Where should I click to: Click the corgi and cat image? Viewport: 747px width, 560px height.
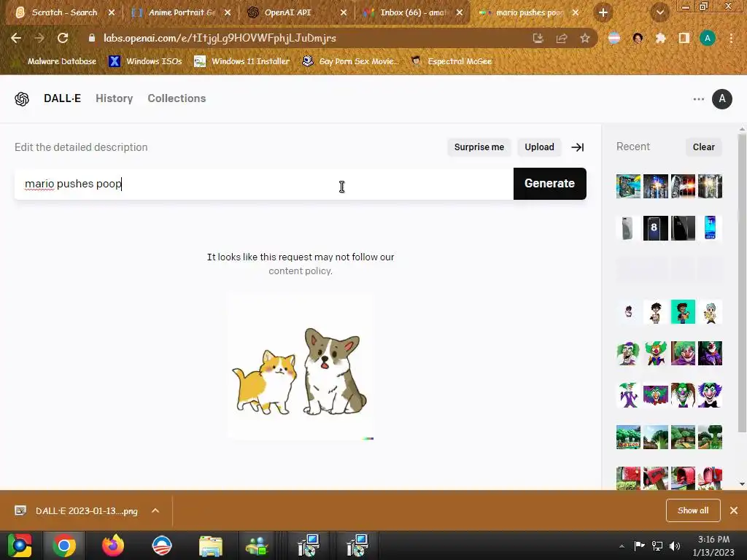point(300,366)
